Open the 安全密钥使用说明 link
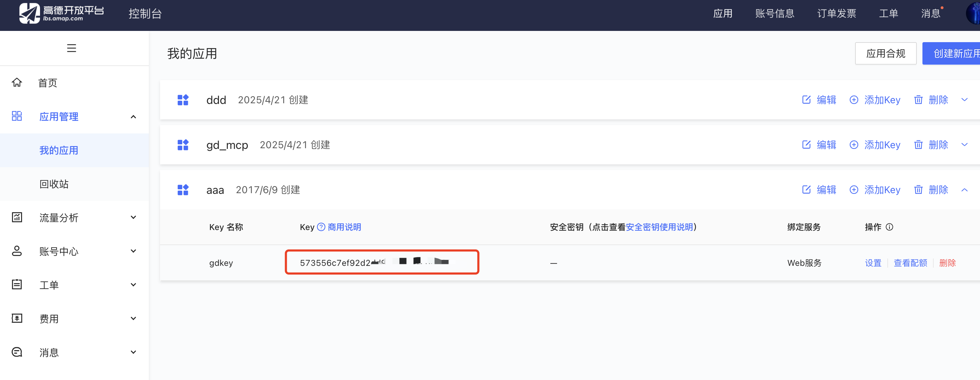 coord(659,227)
